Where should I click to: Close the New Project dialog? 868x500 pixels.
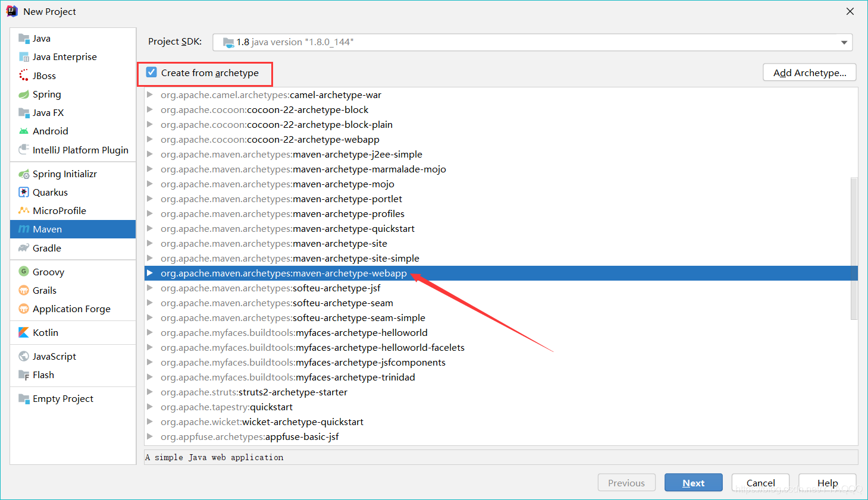click(850, 11)
